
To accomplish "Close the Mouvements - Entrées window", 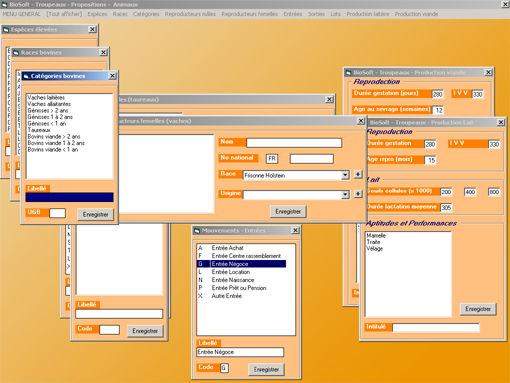I will tap(295, 230).
